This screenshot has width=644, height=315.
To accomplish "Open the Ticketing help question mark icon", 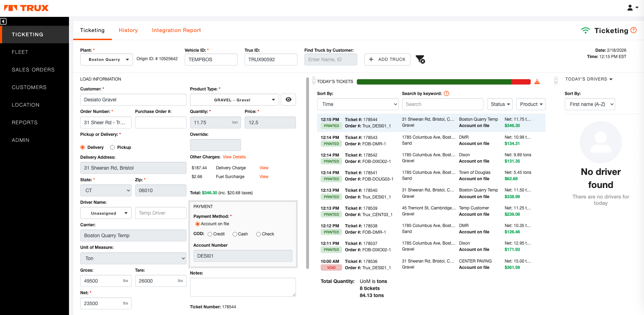I will click(x=633, y=30).
